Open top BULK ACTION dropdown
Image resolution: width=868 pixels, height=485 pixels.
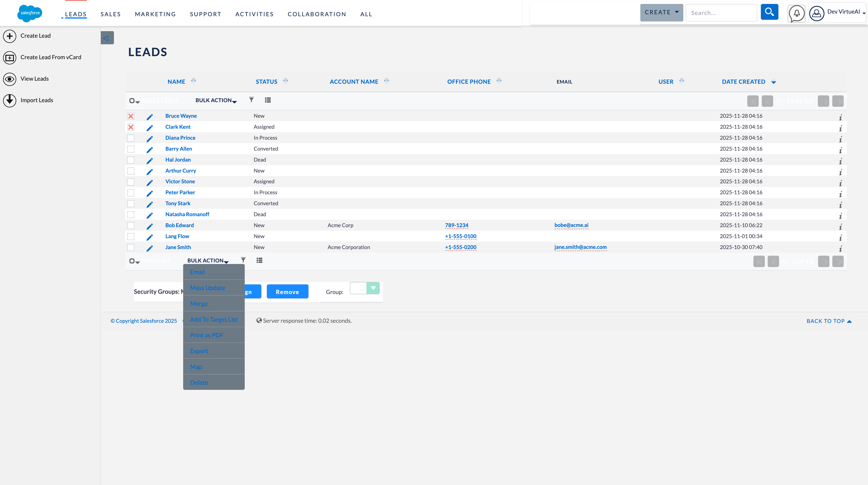216,100
